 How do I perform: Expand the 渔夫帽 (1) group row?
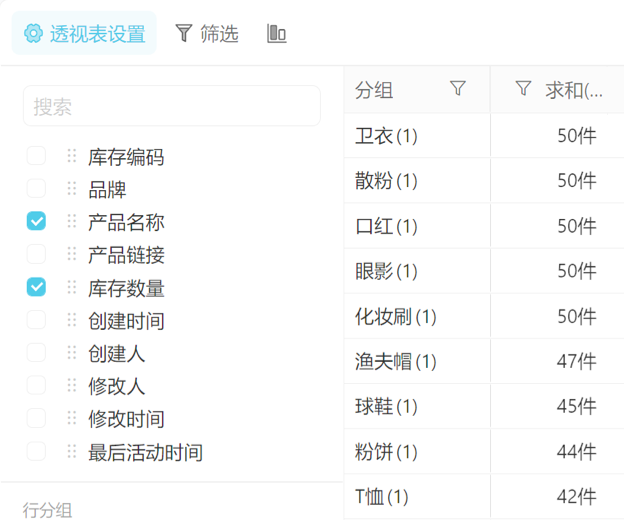coord(395,361)
